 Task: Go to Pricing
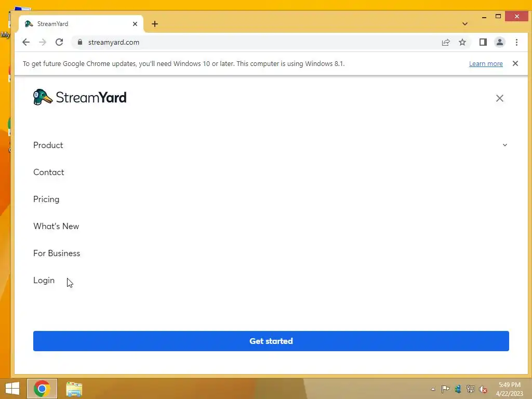(46, 199)
